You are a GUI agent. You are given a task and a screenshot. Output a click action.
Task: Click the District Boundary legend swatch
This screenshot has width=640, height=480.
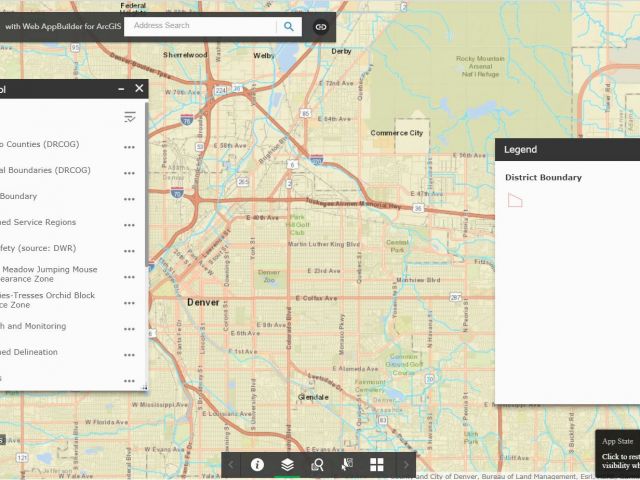point(515,200)
